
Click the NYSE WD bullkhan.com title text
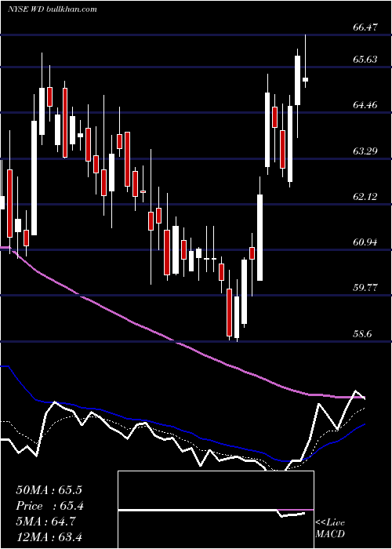pos(53,9)
